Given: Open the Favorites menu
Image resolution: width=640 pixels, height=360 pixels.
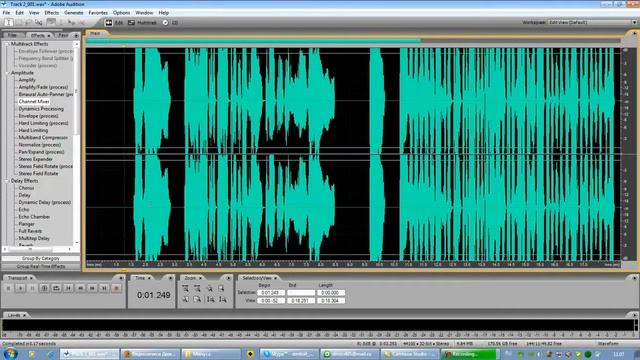Looking at the screenshot, I should click(98, 13).
